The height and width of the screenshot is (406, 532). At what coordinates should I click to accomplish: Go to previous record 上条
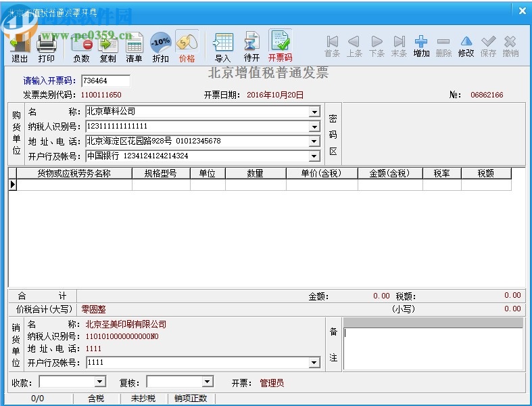coord(354,46)
